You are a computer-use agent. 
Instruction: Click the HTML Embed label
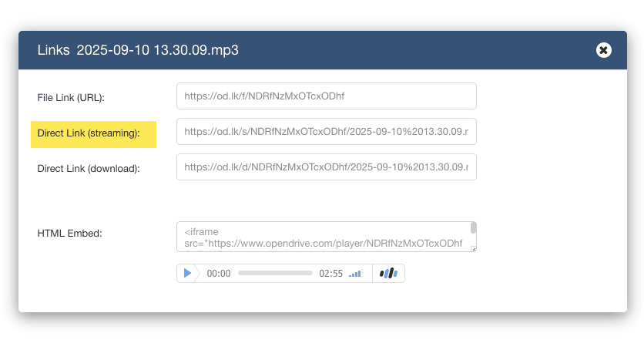69,232
